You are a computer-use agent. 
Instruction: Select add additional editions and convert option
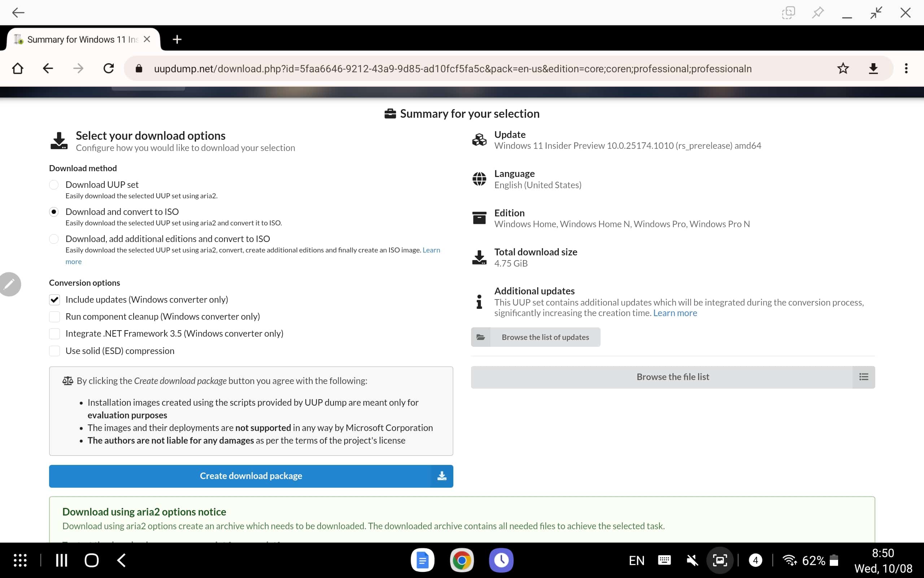tap(54, 239)
